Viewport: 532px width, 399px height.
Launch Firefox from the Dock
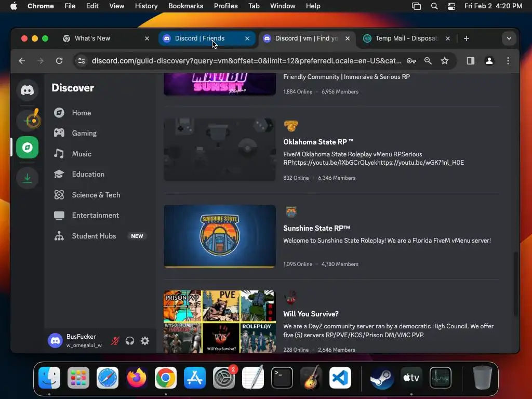[137, 377]
